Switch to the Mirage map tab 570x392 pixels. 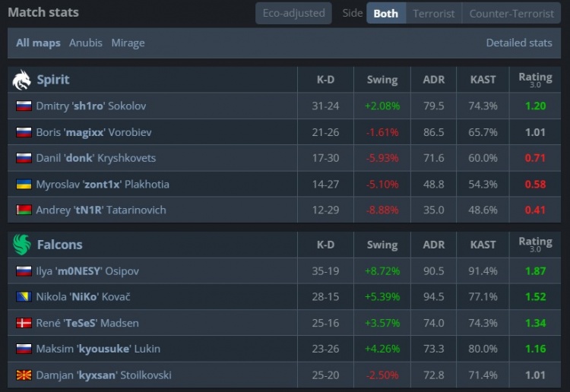128,43
